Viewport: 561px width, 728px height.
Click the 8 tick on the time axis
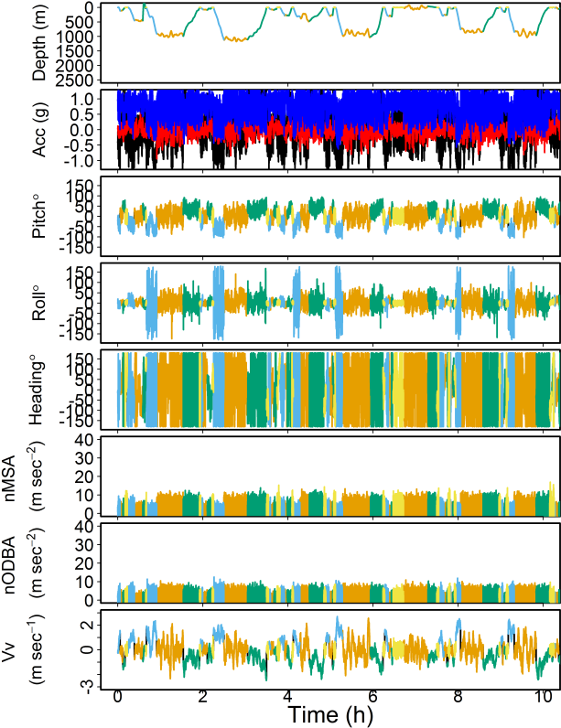tap(459, 695)
